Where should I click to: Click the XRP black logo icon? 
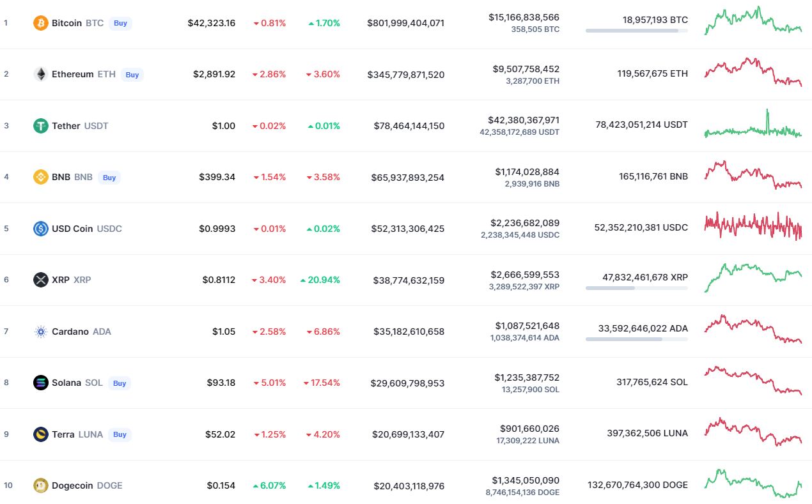pyautogui.click(x=41, y=280)
